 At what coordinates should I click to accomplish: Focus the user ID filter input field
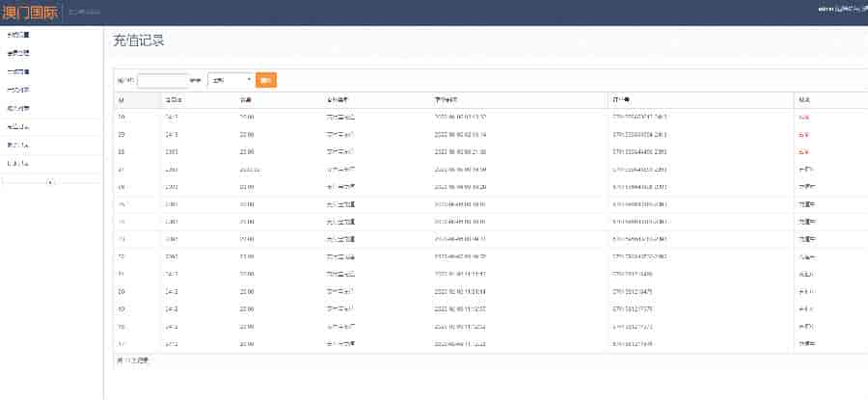(x=162, y=80)
